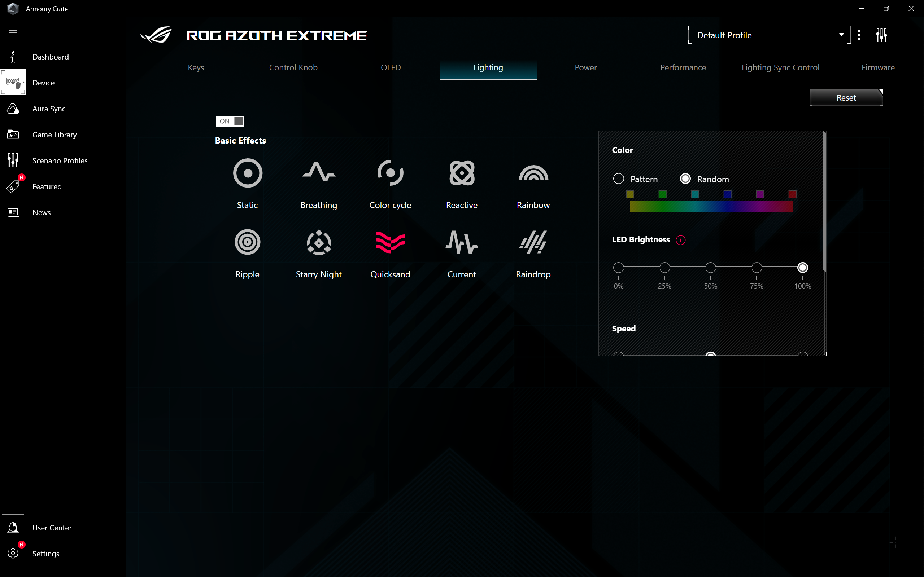Click the Ripple effect icon
This screenshot has height=577, width=924.
click(x=247, y=242)
